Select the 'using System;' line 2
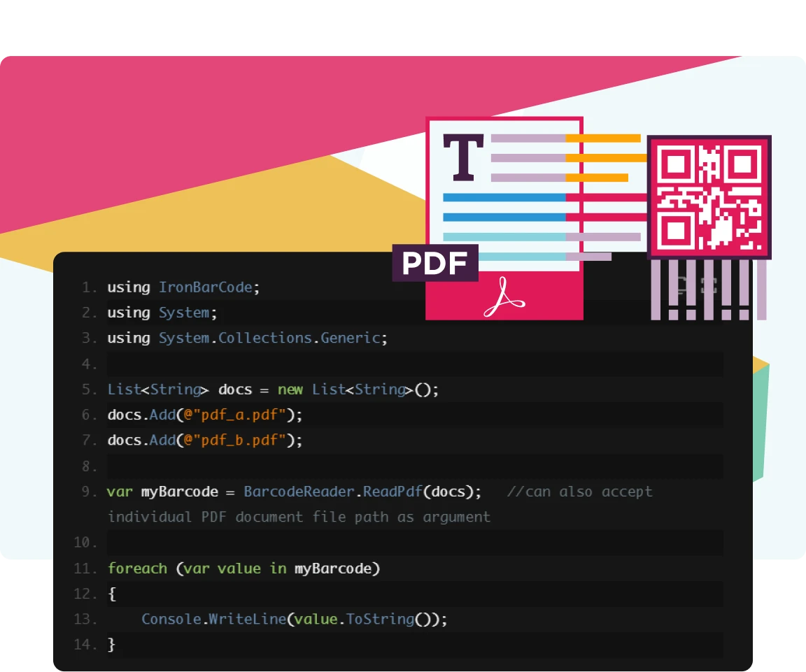Image resolution: width=806 pixels, height=672 pixels. [x=162, y=313]
